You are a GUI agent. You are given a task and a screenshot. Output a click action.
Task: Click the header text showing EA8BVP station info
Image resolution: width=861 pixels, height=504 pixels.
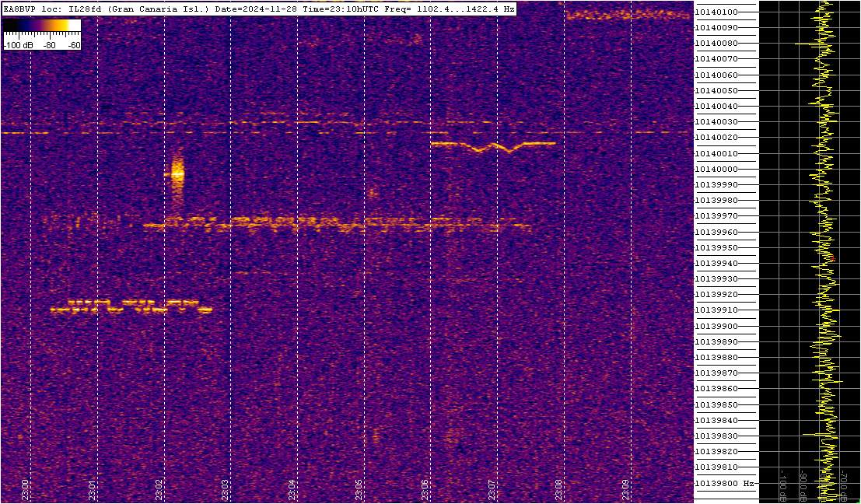(259, 9)
